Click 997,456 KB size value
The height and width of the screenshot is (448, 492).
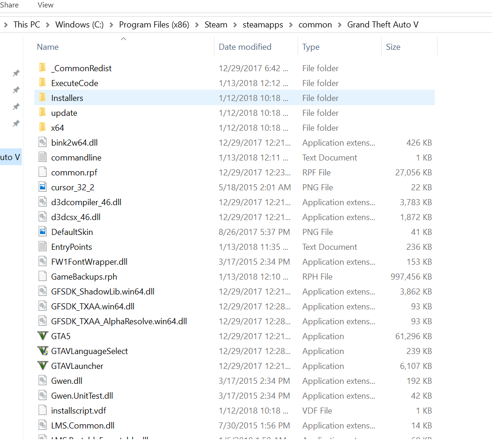pyautogui.click(x=411, y=277)
